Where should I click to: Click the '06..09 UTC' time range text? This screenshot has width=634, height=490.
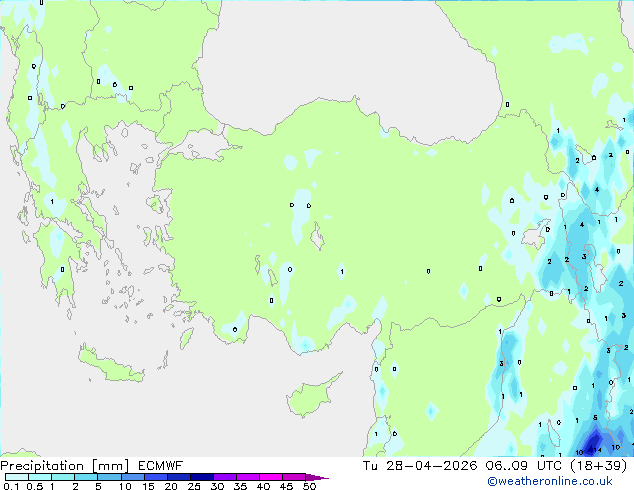click(x=524, y=466)
